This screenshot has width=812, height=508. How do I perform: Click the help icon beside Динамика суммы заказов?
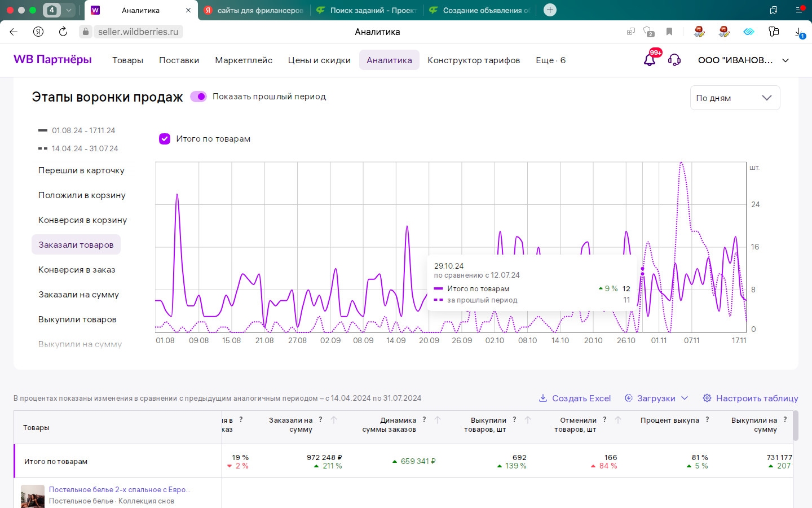[x=424, y=419]
